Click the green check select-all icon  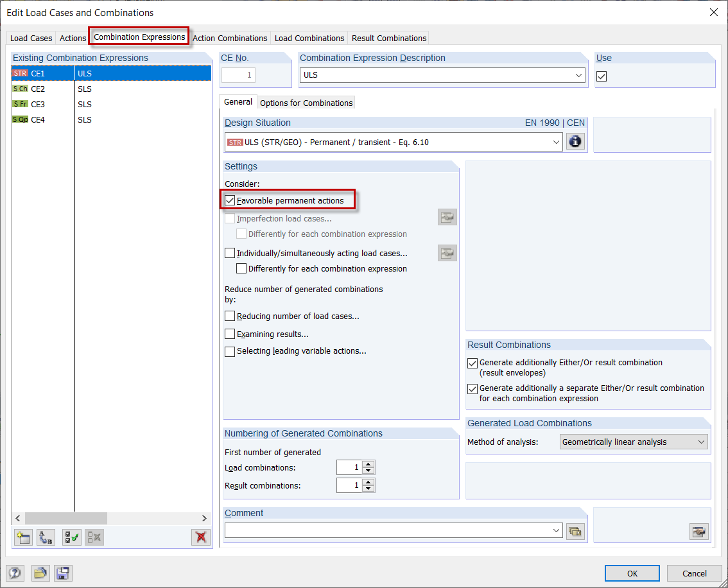click(x=73, y=537)
